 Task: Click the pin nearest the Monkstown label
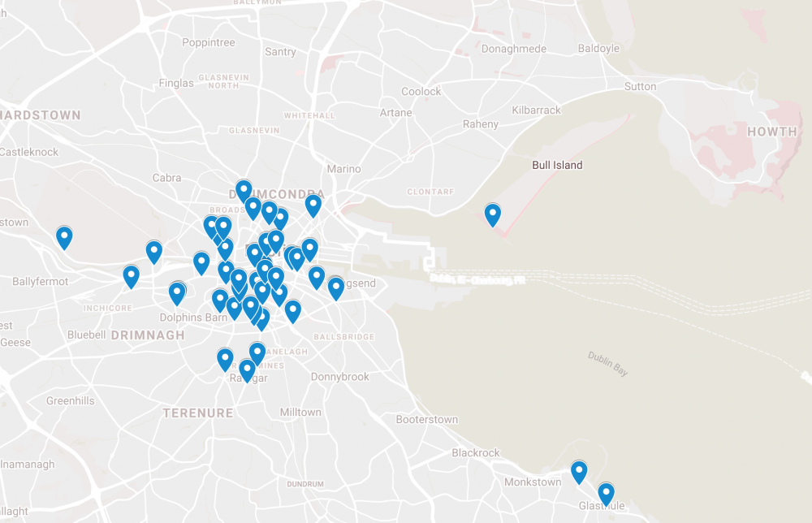(579, 472)
